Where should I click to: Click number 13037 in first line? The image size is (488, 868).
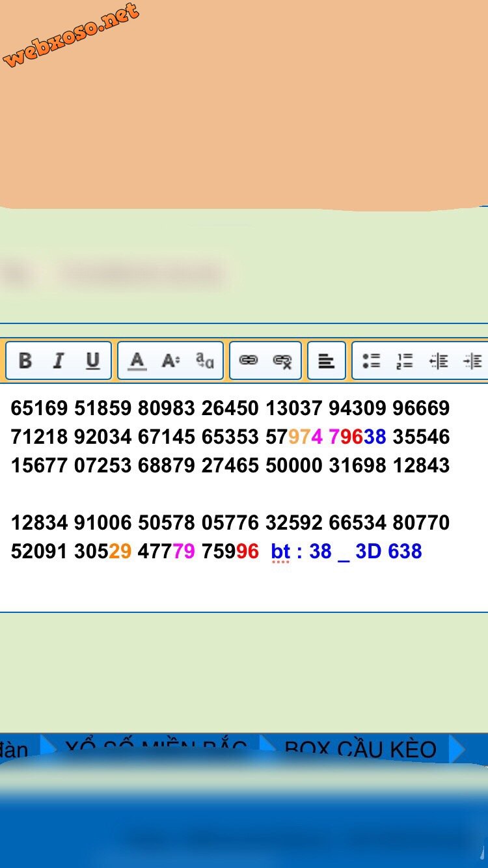294,408
